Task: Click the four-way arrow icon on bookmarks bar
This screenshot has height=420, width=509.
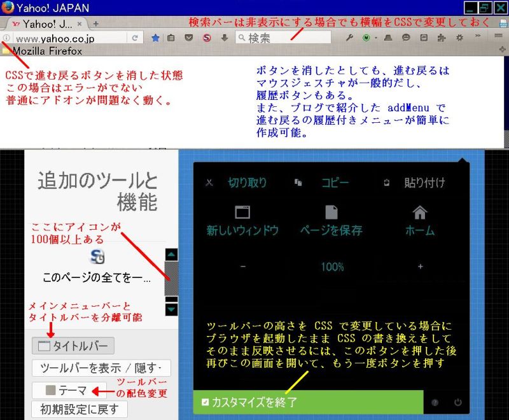Action: click(x=503, y=50)
